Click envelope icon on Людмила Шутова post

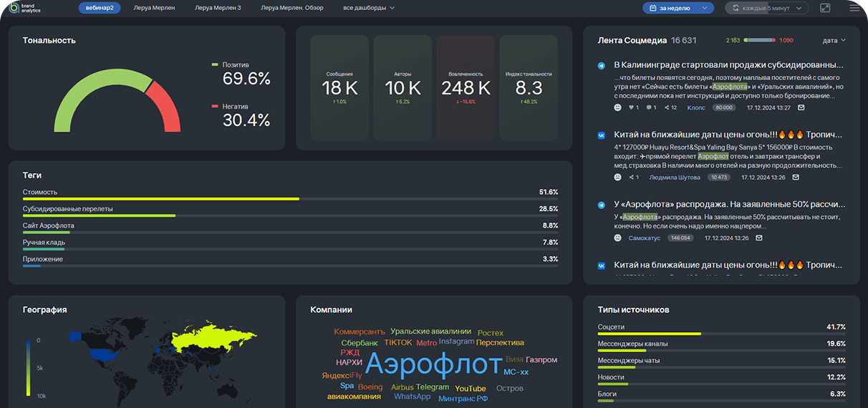pos(796,177)
